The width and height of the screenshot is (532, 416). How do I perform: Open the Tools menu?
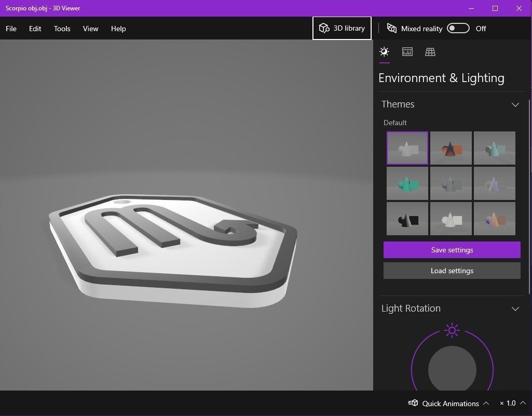coord(62,29)
